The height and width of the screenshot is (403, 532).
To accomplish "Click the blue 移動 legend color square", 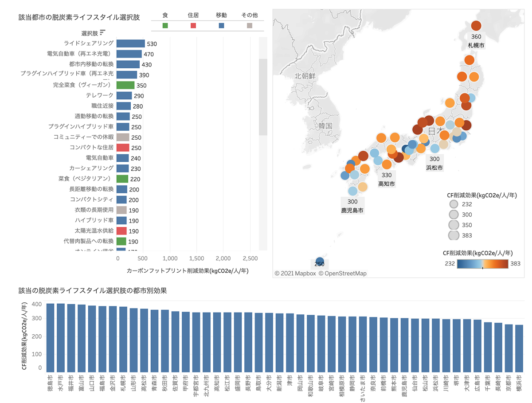I will pyautogui.click(x=221, y=26).
